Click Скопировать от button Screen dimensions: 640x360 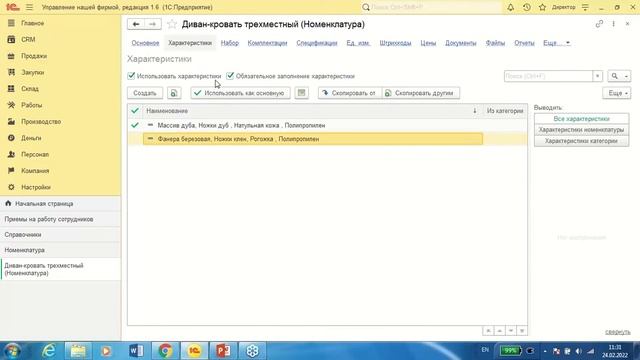point(350,93)
